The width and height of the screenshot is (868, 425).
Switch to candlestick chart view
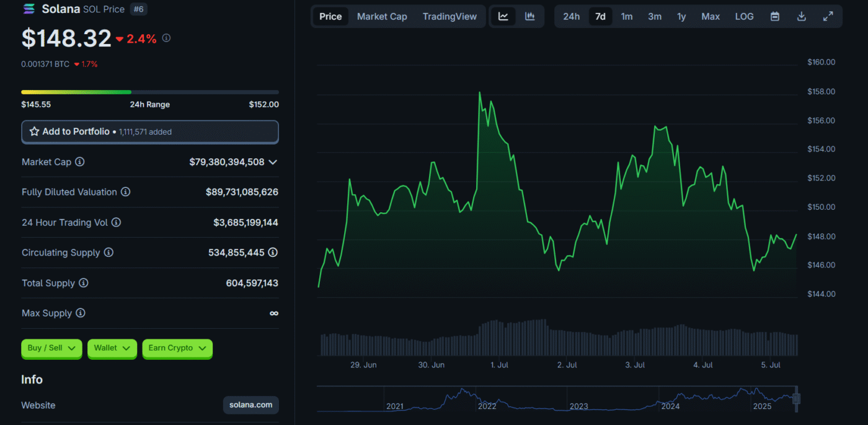[530, 17]
